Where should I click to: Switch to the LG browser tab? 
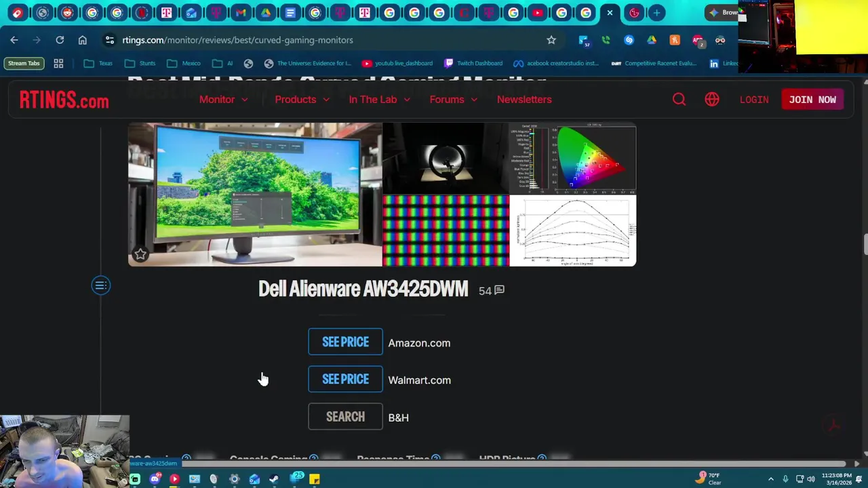tap(633, 12)
